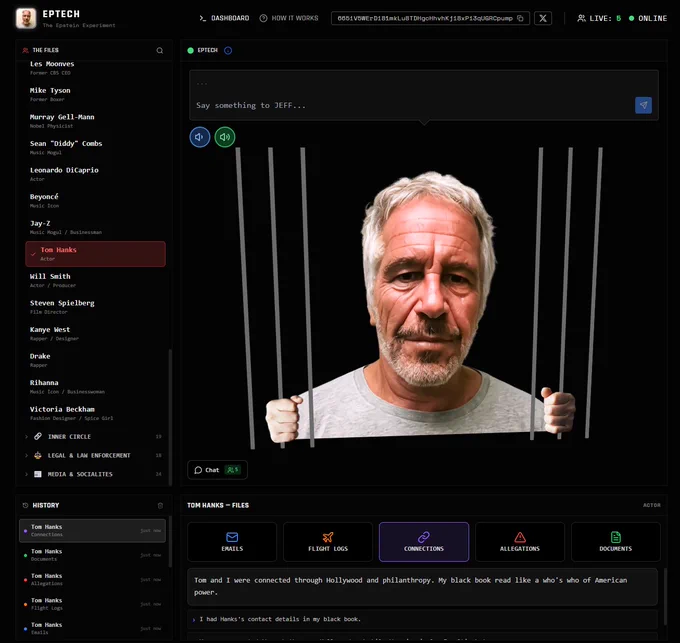Open the How It Works page
This screenshot has height=643, width=680.
(x=289, y=18)
